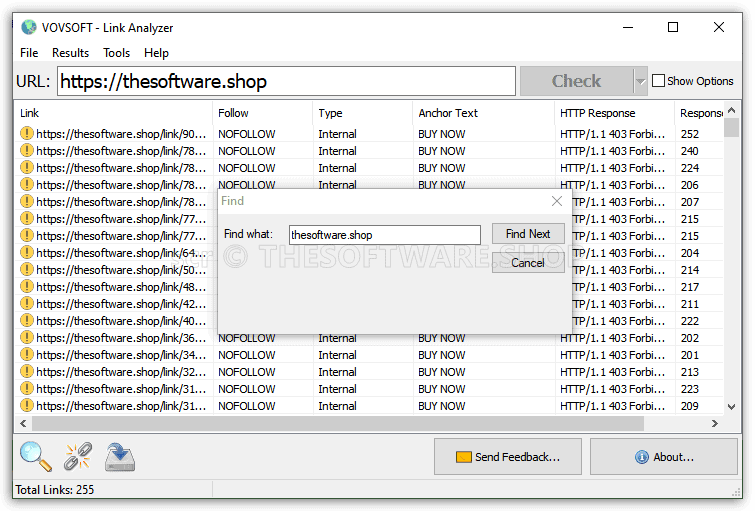Viewport: 755px width, 511px height.
Task: Open the File menu
Action: [x=29, y=52]
